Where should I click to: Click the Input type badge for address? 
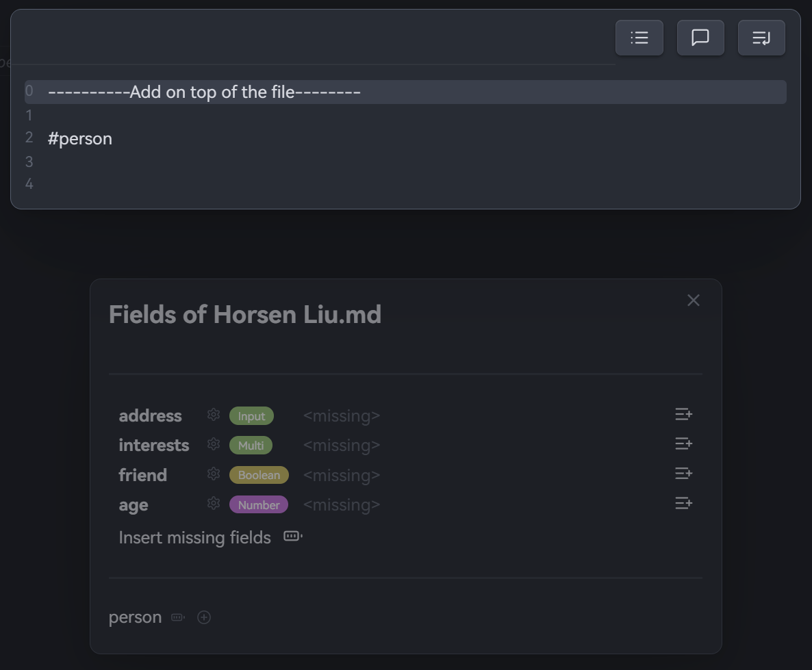[x=251, y=416]
